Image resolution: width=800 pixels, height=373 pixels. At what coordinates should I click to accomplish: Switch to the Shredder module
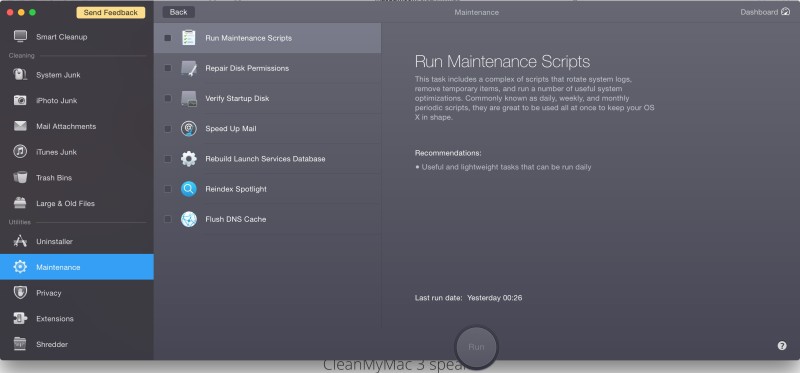coord(77,344)
